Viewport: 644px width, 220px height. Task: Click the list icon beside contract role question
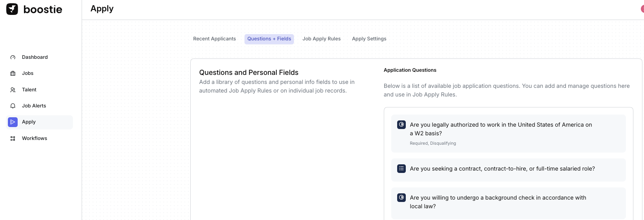tap(401, 169)
